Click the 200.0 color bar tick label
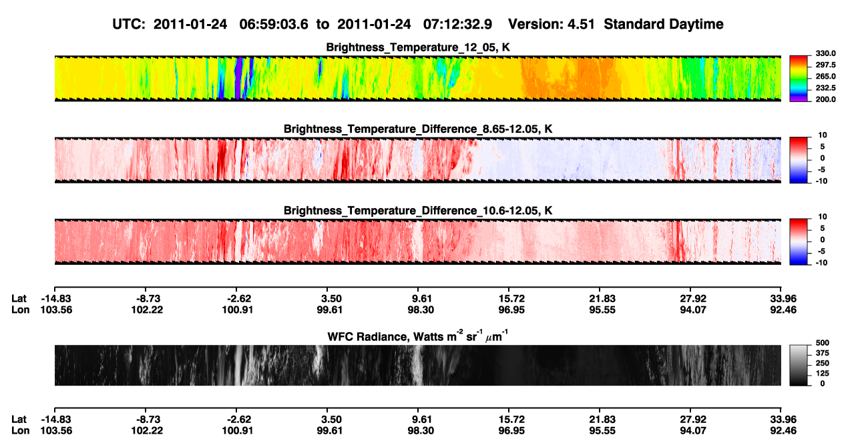Image resolution: width=868 pixels, height=445 pixels. 826,99
